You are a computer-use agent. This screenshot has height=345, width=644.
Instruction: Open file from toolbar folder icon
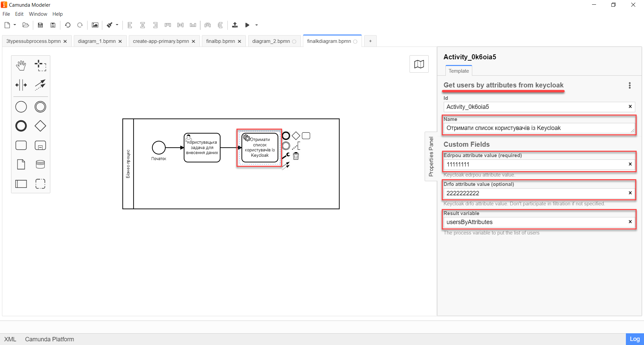(x=26, y=25)
